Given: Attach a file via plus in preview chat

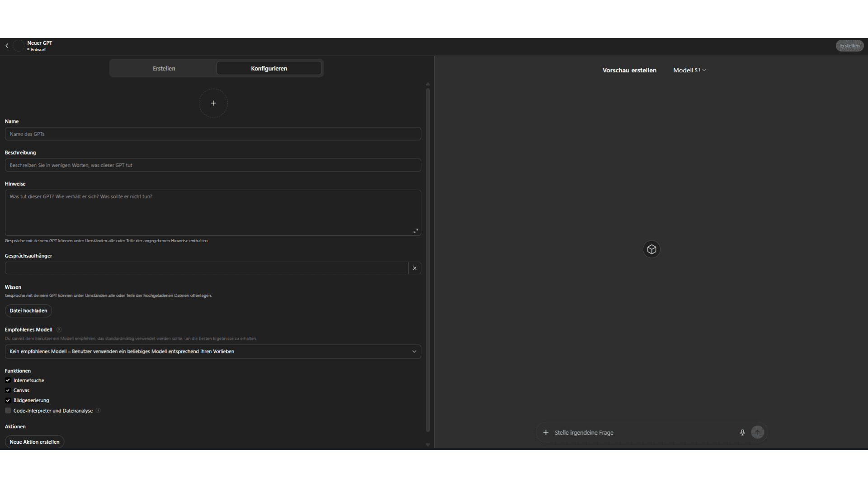Looking at the screenshot, I should pos(546,432).
